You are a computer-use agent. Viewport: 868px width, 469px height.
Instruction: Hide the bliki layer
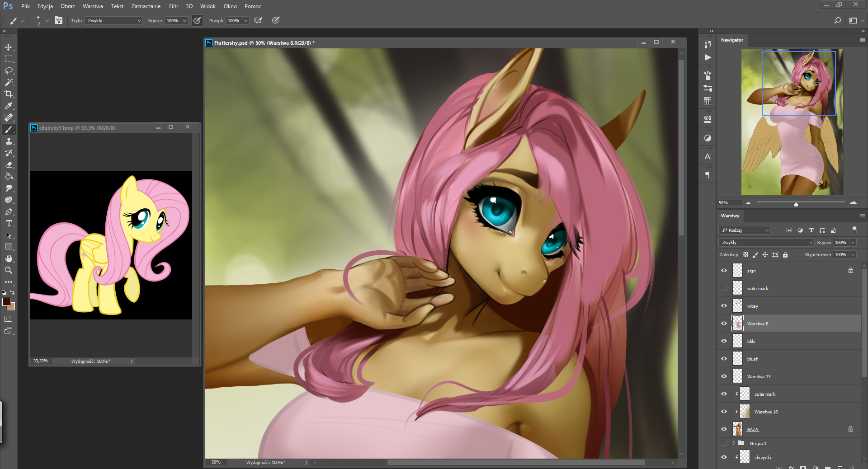724,341
